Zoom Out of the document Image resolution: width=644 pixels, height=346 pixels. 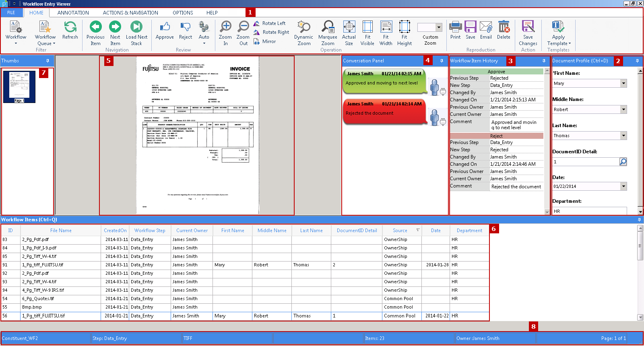click(243, 33)
